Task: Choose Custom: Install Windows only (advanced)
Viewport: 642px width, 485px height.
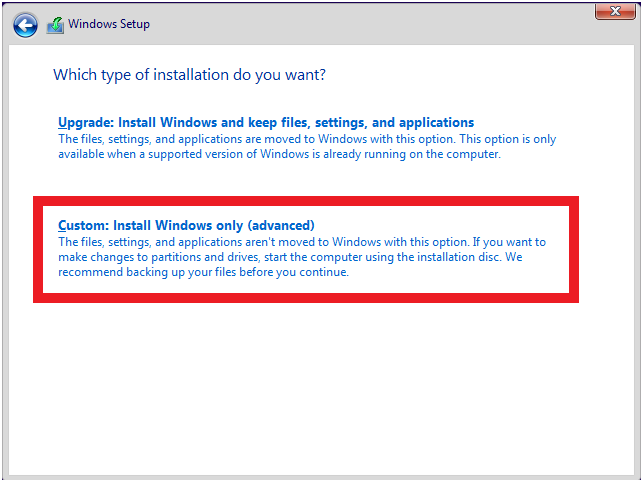Action: 186,226
